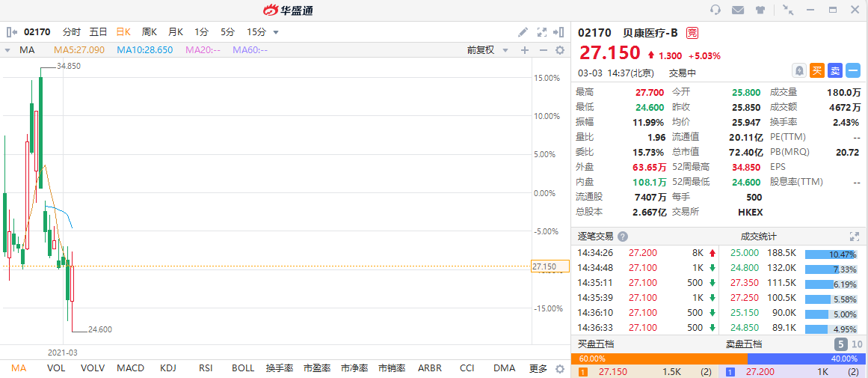The width and height of the screenshot is (868, 378).
Task: Select the pencil drawing tool
Action: coord(523,32)
